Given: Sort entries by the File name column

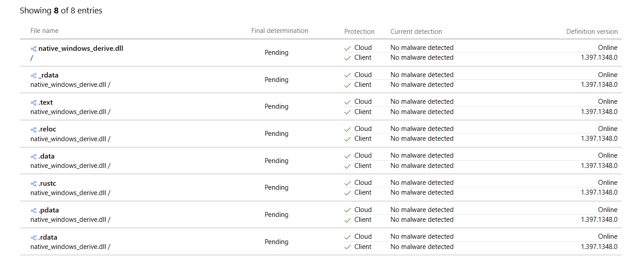Looking at the screenshot, I should (44, 30).
